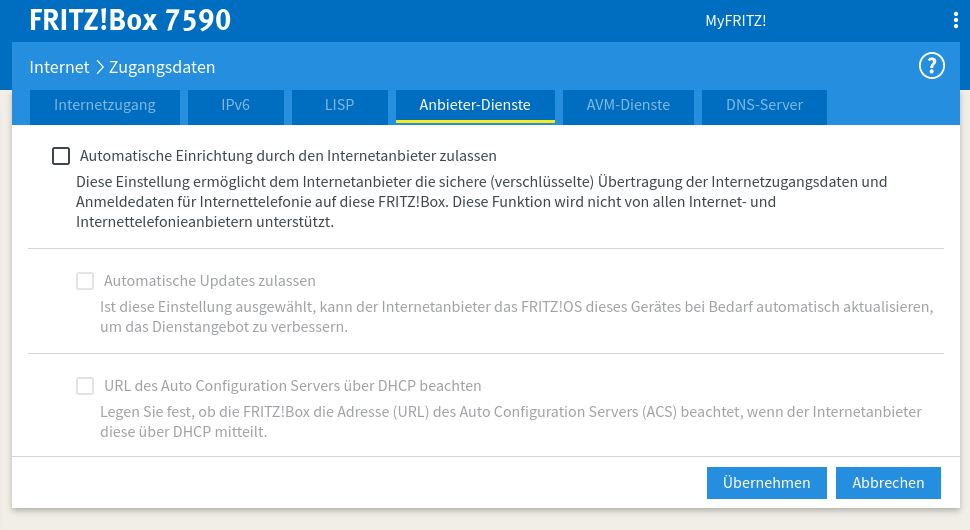Click the Automatische Updates zulassen label

(x=210, y=281)
